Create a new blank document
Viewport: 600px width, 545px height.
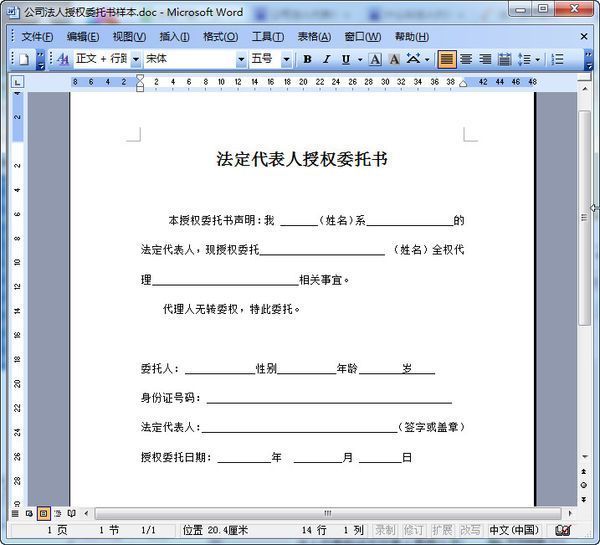coord(24,59)
